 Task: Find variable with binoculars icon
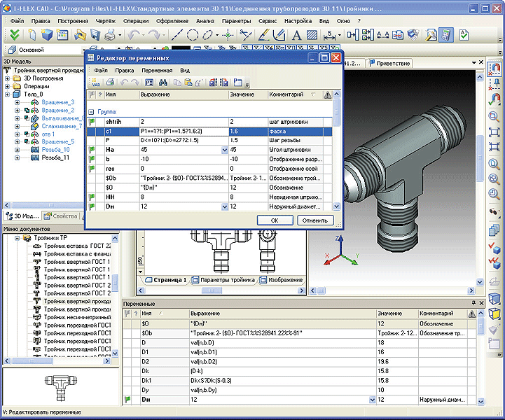pyautogui.click(x=163, y=83)
